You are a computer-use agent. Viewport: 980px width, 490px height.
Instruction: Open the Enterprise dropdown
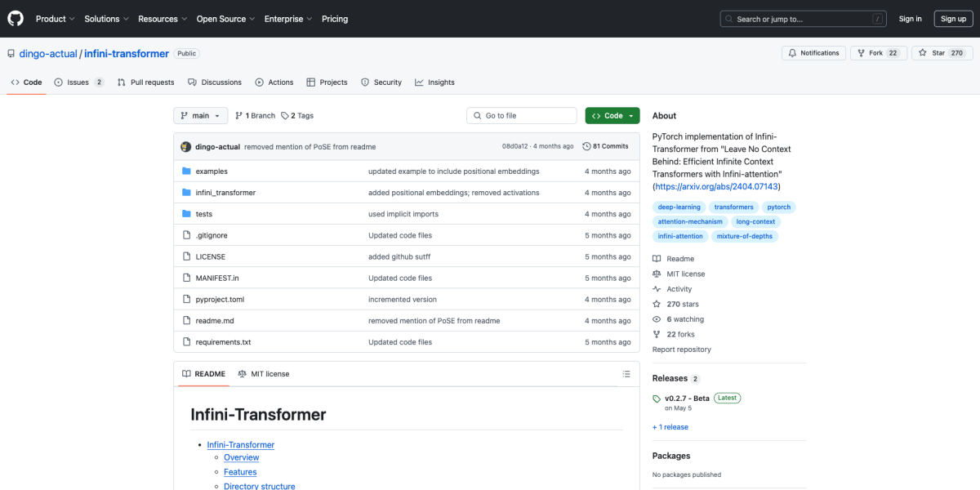[x=288, y=19]
